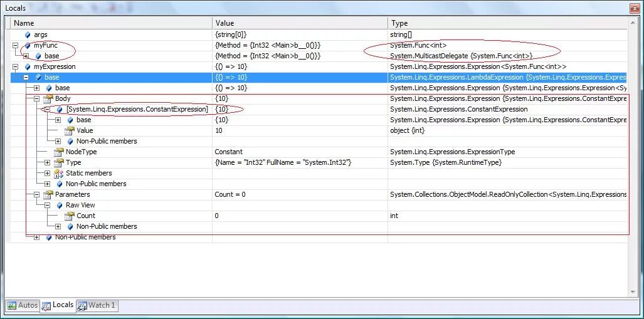
Task: Click the System.Type {System.RuntimeType} cell
Action: (446, 162)
